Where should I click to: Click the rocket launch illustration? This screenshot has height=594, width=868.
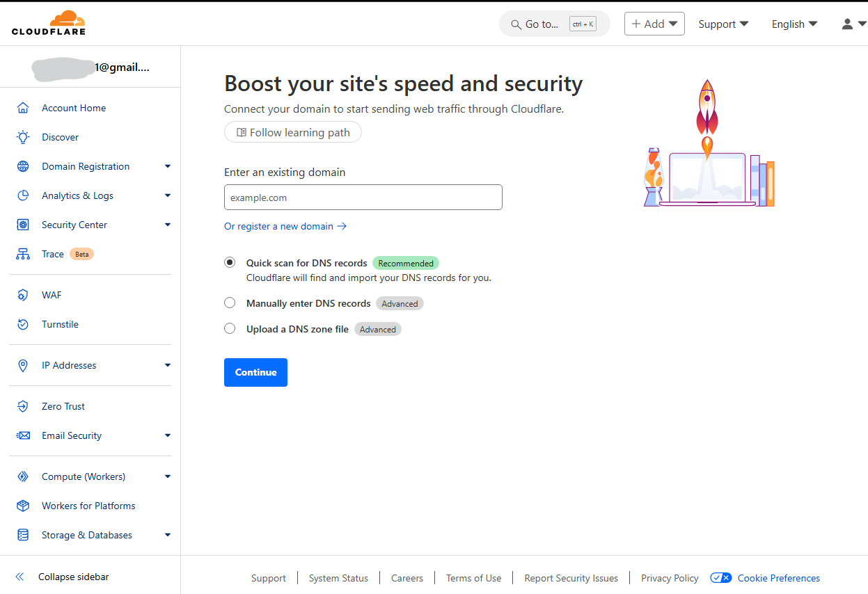[x=709, y=143]
